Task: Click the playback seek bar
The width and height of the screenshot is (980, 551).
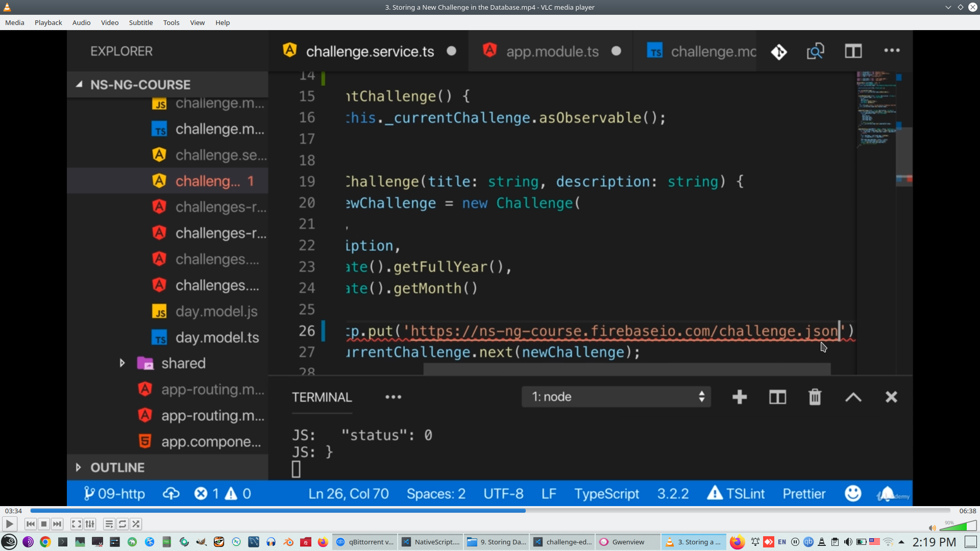Action: pos(490,511)
